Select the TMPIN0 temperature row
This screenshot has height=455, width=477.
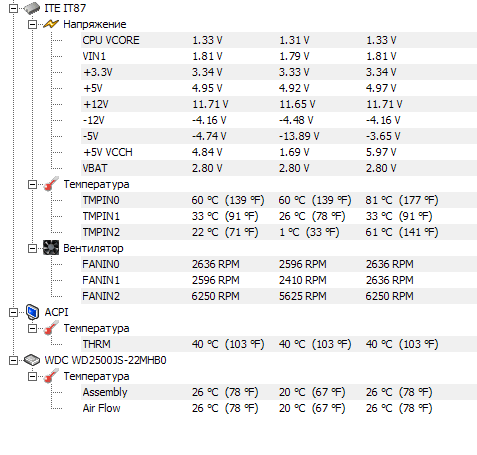pos(279,200)
